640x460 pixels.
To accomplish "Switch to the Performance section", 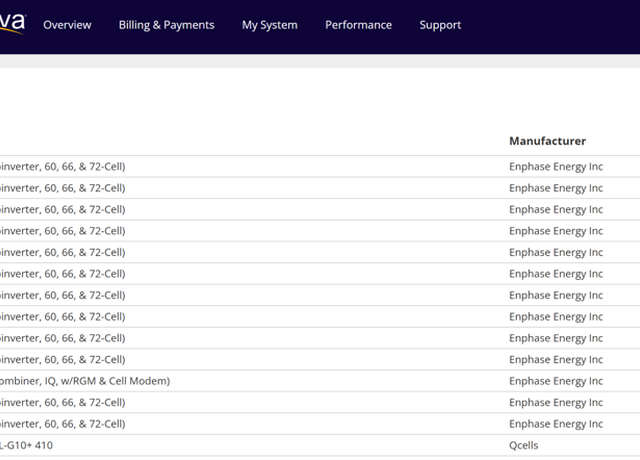I will pyautogui.click(x=358, y=25).
